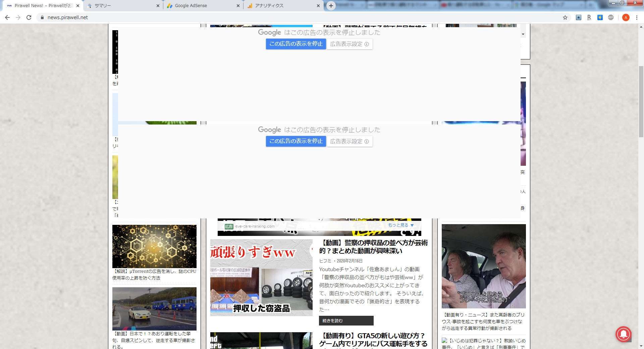Open the また高齢者のプリウス article link
Viewport: 644px width, 349px height.
click(x=483, y=321)
